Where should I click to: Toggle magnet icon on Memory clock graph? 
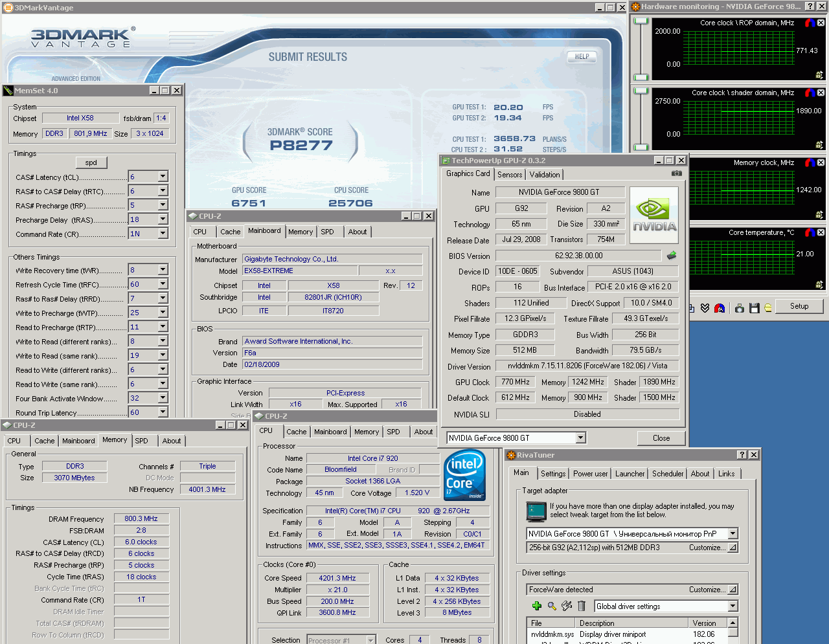pos(810,162)
